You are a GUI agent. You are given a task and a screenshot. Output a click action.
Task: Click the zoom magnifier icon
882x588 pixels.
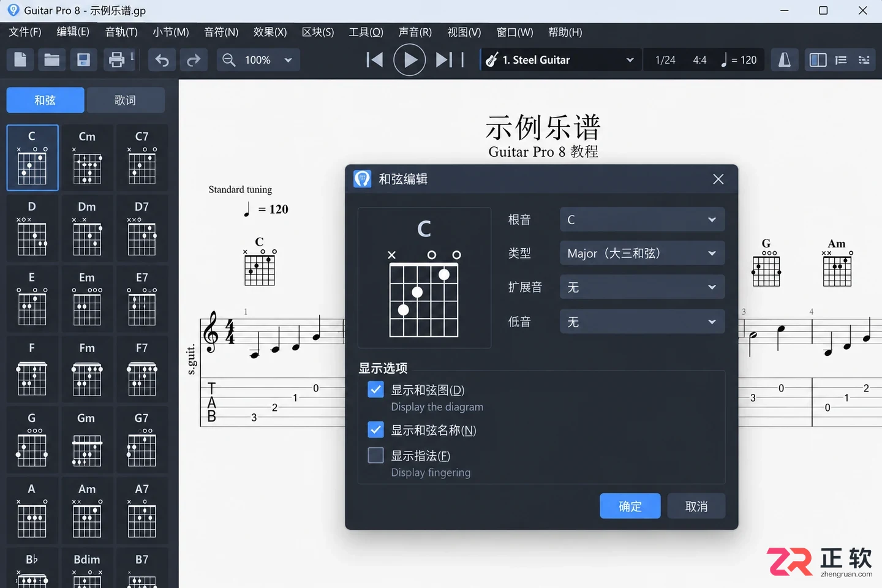point(228,59)
